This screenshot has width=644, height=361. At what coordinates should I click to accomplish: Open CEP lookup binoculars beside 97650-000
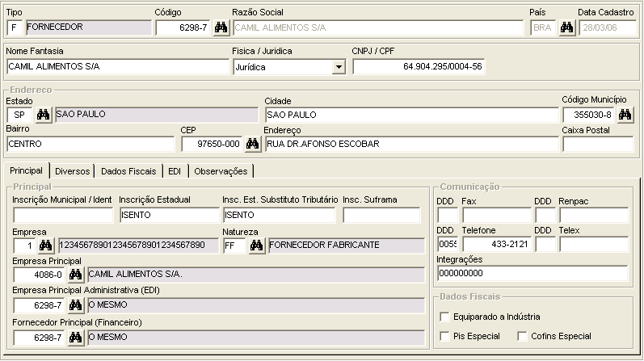[253, 144]
